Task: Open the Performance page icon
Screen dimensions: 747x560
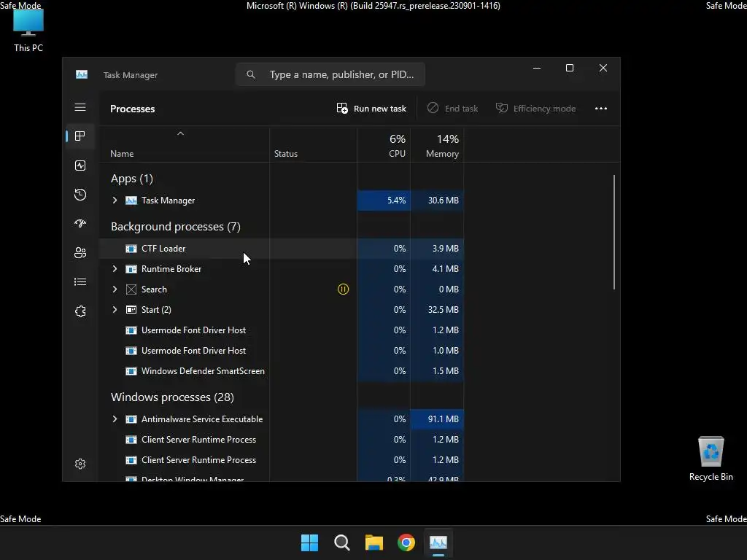Action: (x=80, y=166)
